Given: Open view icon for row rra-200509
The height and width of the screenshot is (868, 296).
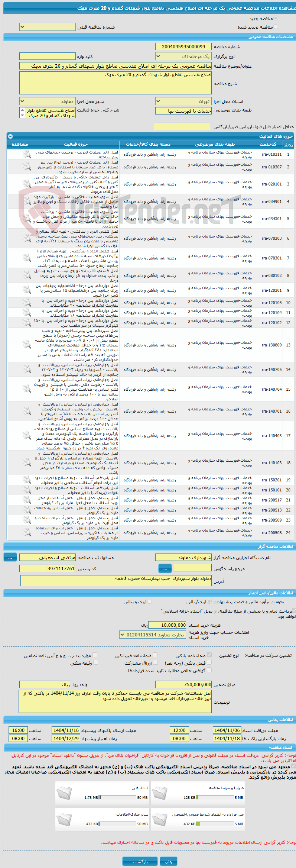Looking at the screenshot, I should [27, 520].
